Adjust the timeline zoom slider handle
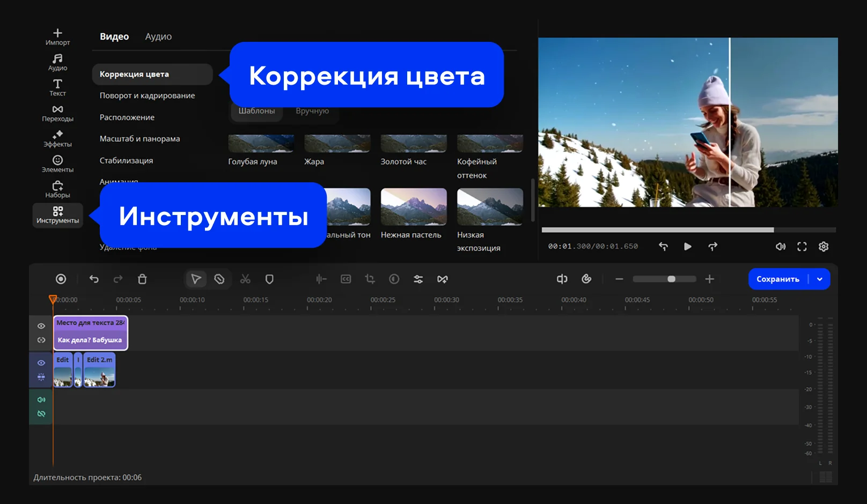 coord(671,279)
